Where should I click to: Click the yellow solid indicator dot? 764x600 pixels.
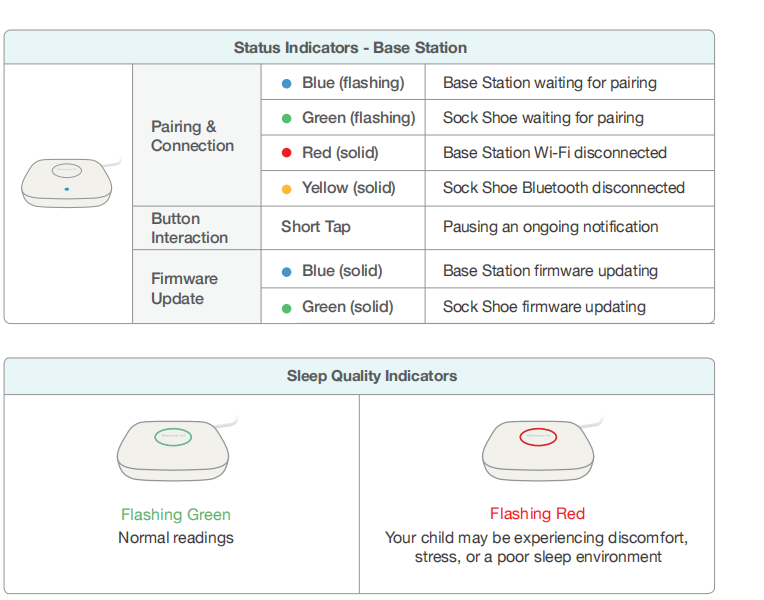(286, 188)
